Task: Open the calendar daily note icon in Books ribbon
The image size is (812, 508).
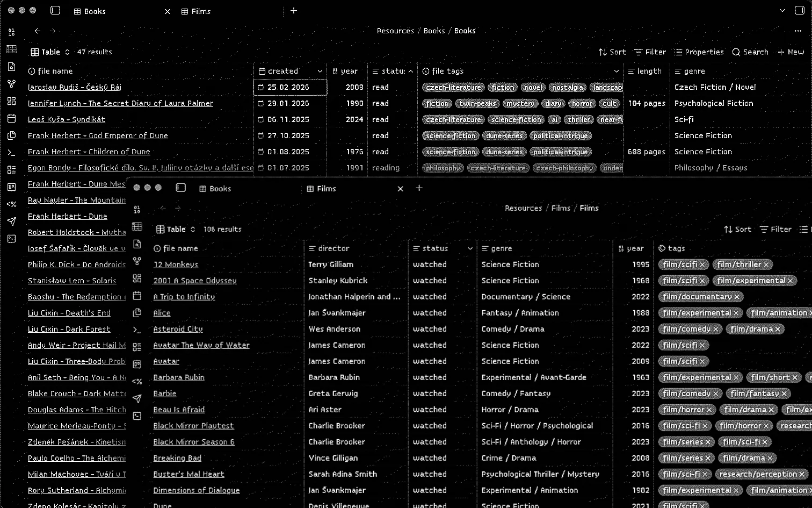Action: 11,118
